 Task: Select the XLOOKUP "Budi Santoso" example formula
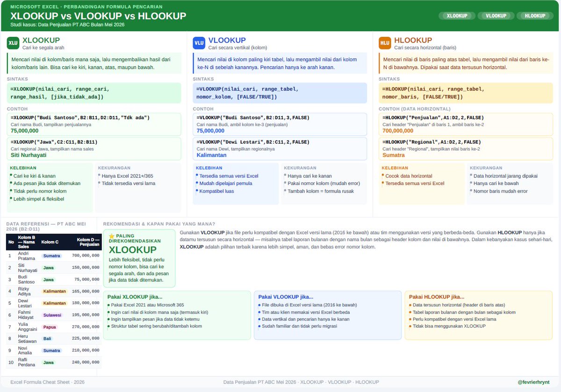point(80,117)
